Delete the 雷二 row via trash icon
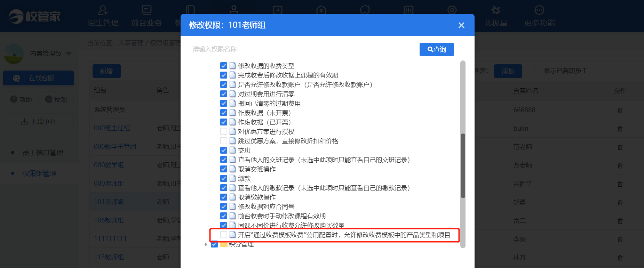 tap(620, 221)
